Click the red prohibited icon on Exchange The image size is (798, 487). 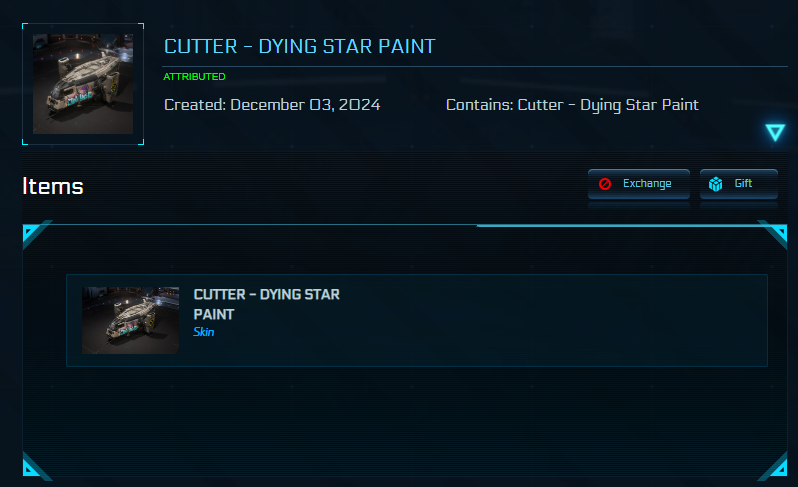[605, 184]
